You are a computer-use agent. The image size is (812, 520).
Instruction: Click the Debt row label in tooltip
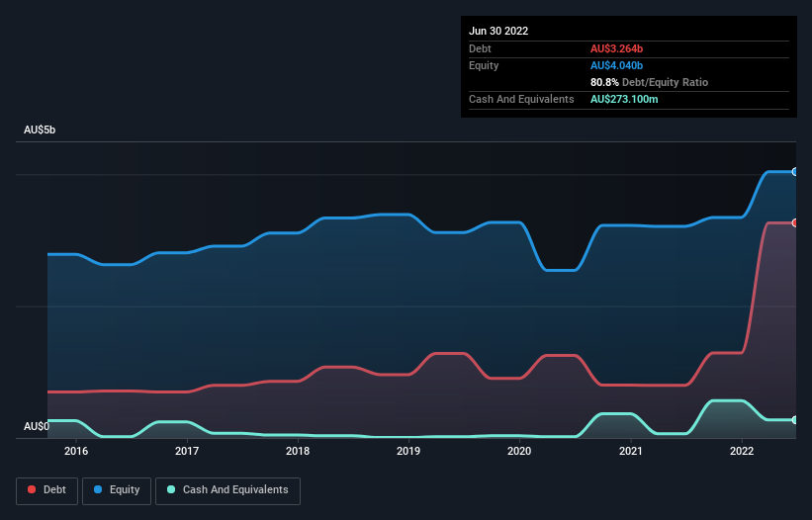[x=480, y=48]
